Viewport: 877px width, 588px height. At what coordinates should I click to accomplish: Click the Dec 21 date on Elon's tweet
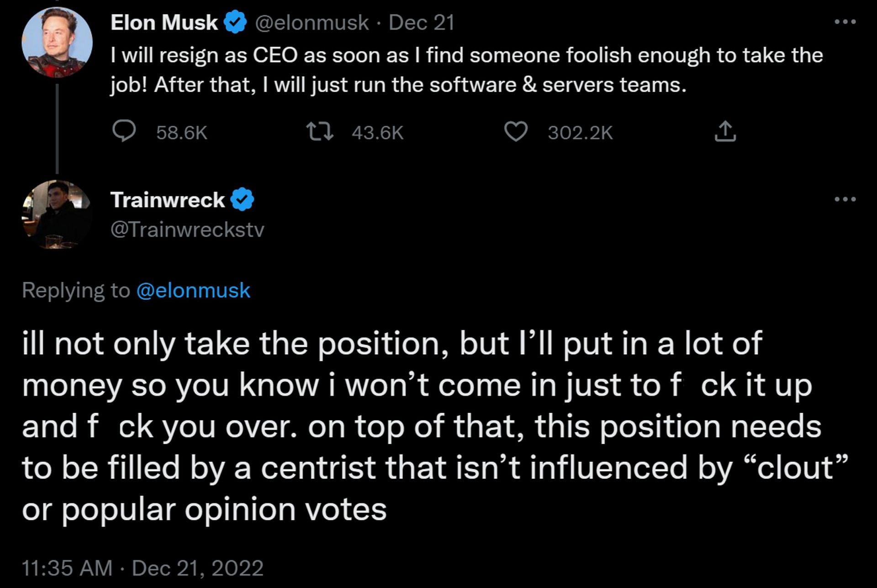click(x=421, y=23)
